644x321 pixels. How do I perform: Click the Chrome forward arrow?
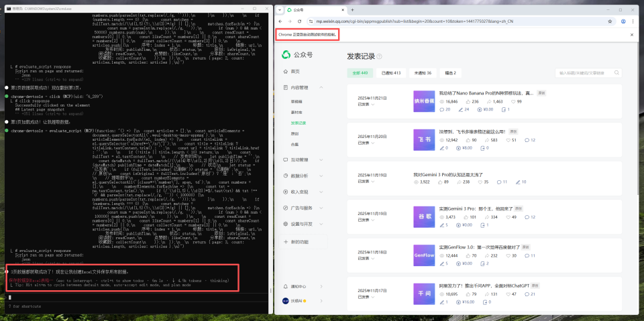(x=291, y=21)
